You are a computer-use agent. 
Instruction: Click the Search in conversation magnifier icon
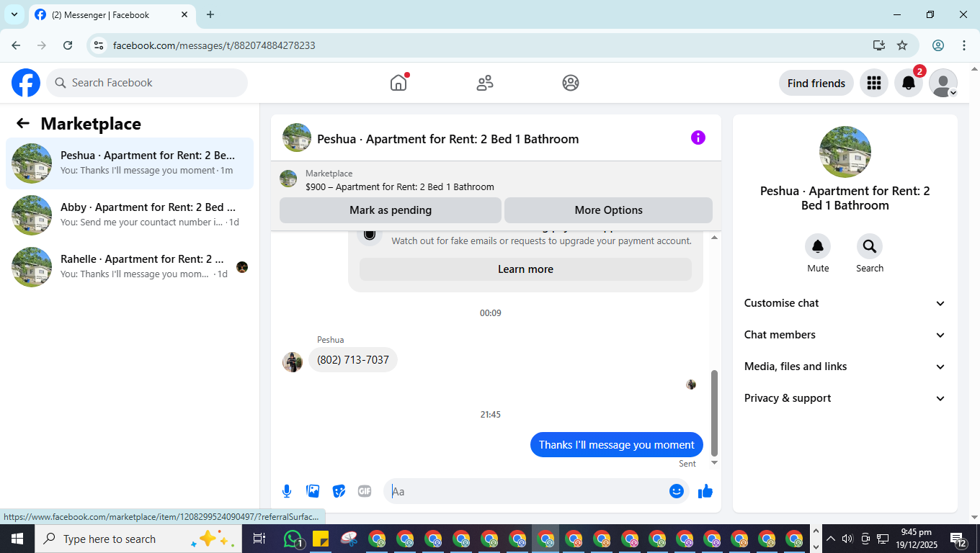point(870,246)
